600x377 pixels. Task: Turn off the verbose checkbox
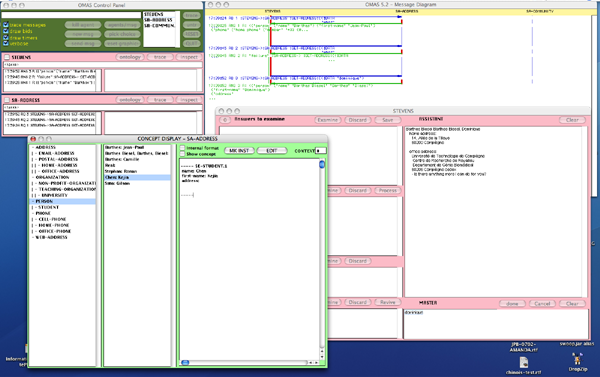6,44
